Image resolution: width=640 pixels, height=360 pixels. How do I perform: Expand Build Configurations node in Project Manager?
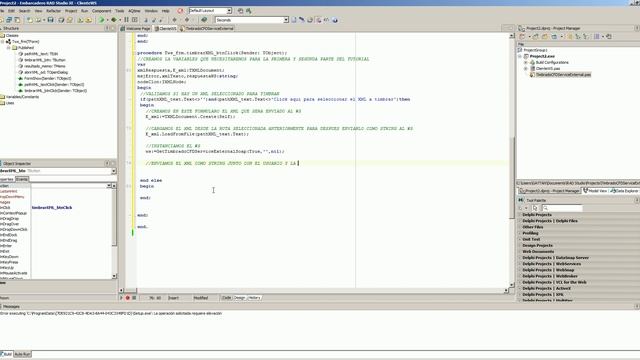[x=526, y=62]
